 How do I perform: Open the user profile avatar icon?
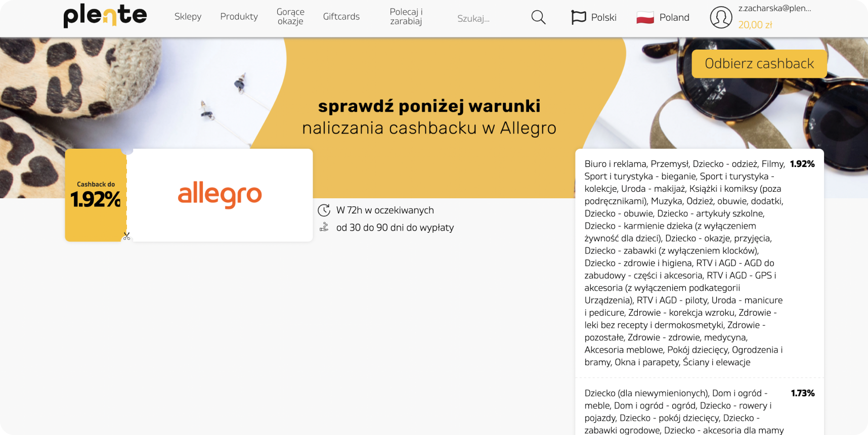click(721, 17)
